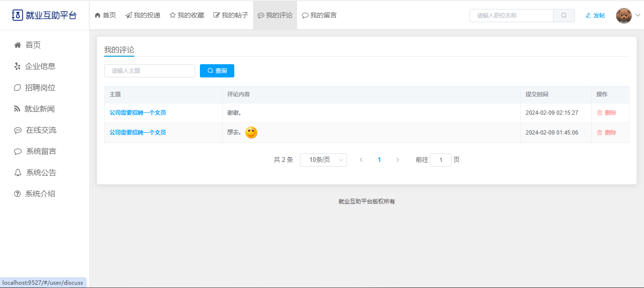Screen dimensions: 644x288
Task: Open the bear avatar user menu
Action: click(624, 16)
